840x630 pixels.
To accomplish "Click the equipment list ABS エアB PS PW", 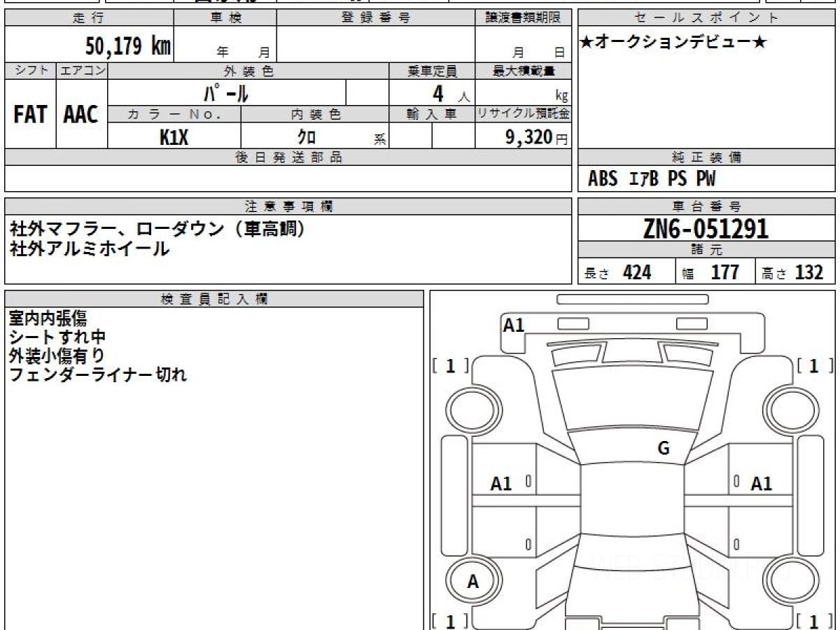I will [x=652, y=179].
